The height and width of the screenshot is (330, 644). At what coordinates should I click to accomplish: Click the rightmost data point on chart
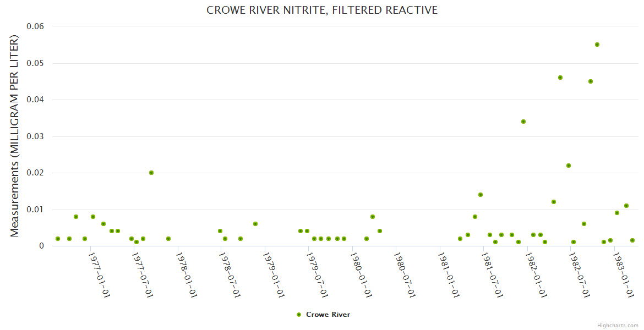click(x=632, y=240)
